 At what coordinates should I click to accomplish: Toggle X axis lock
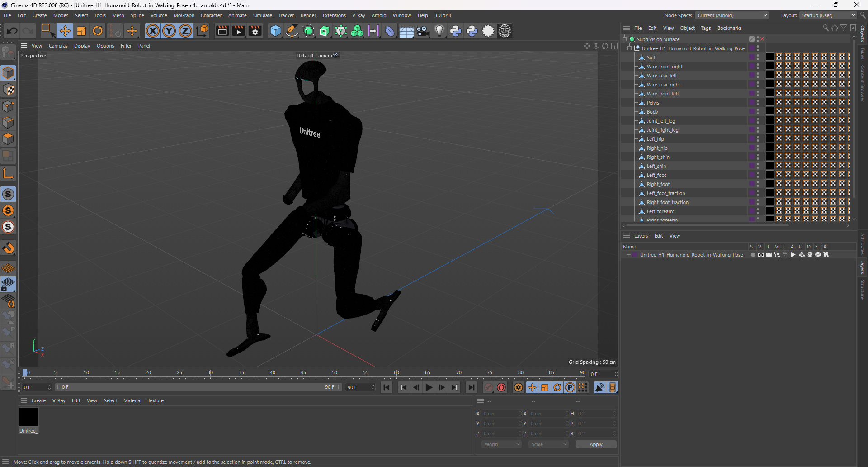[153, 31]
